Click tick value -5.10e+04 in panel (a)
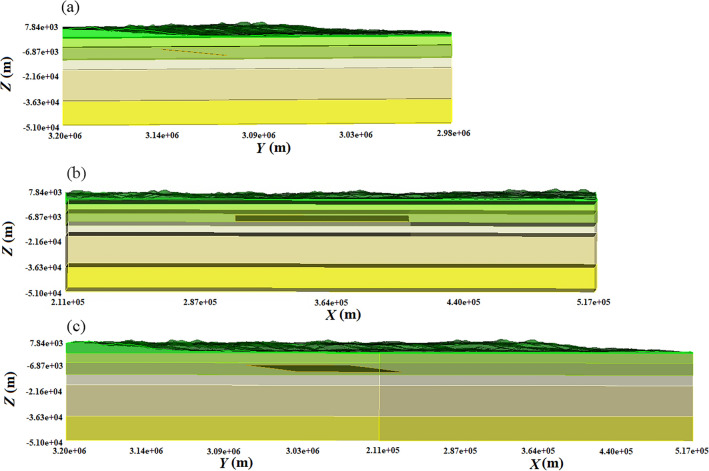The width and height of the screenshot is (709, 471). click(x=41, y=127)
